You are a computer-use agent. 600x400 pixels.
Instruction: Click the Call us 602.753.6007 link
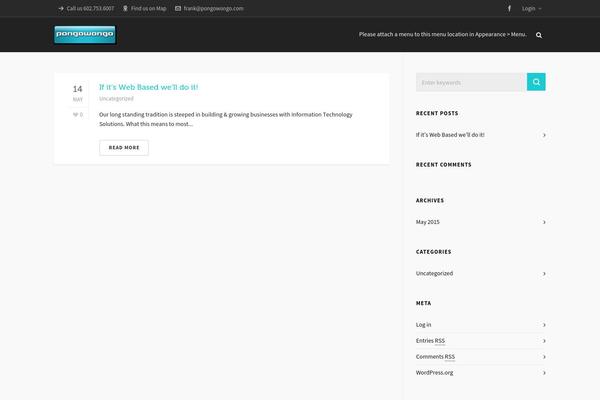tap(90, 8)
